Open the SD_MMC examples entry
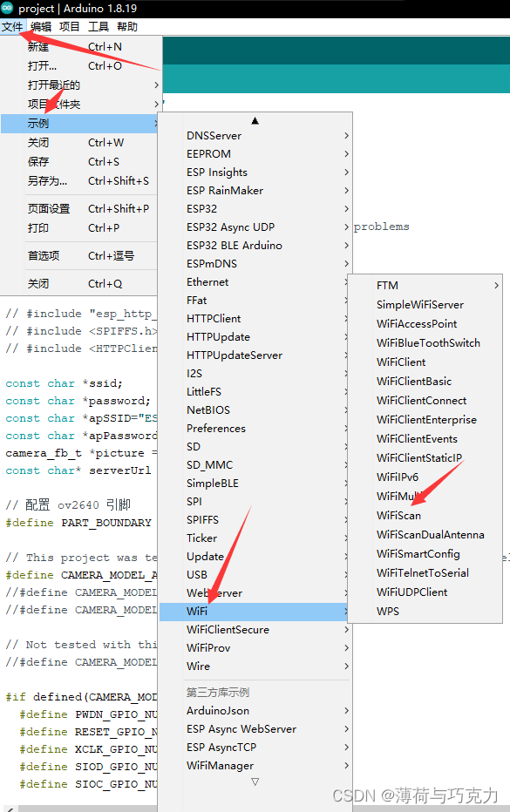510x812 pixels. [x=254, y=465]
